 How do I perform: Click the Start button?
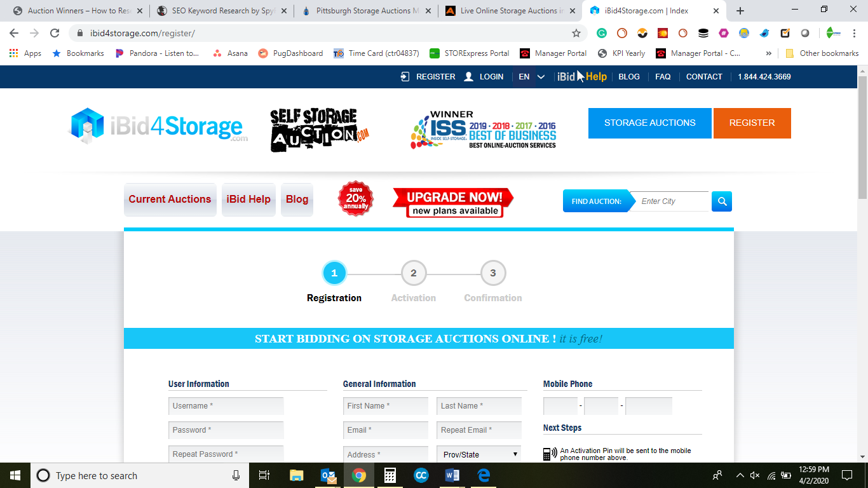pyautogui.click(x=15, y=475)
